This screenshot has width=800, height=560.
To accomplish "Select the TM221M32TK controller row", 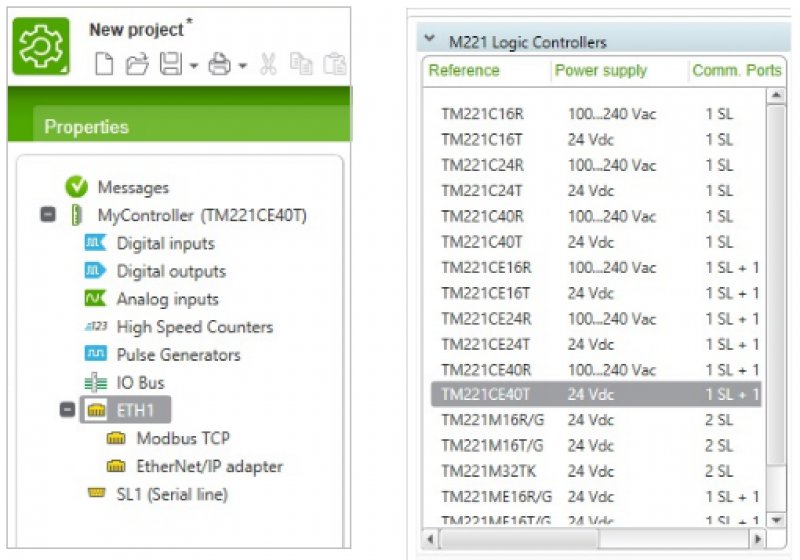I will coord(597,471).
